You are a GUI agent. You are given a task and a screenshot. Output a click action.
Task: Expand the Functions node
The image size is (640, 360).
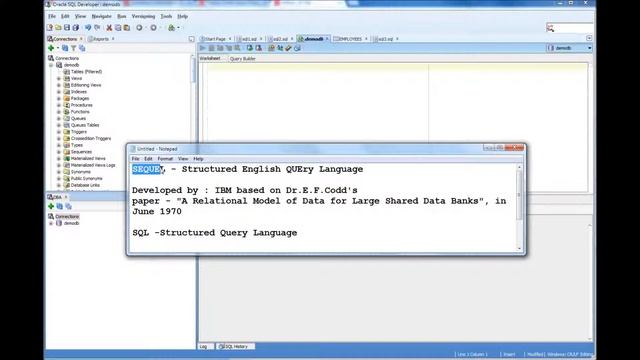[59, 112]
